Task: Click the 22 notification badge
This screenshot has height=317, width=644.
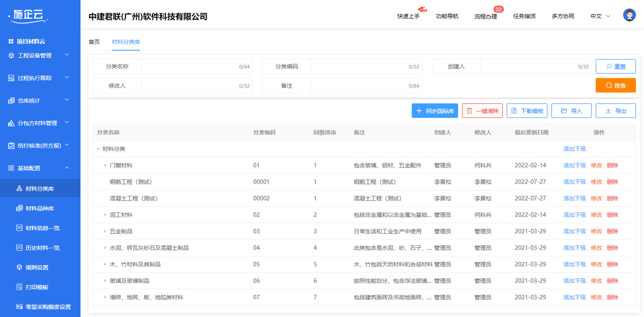Action: [499, 9]
